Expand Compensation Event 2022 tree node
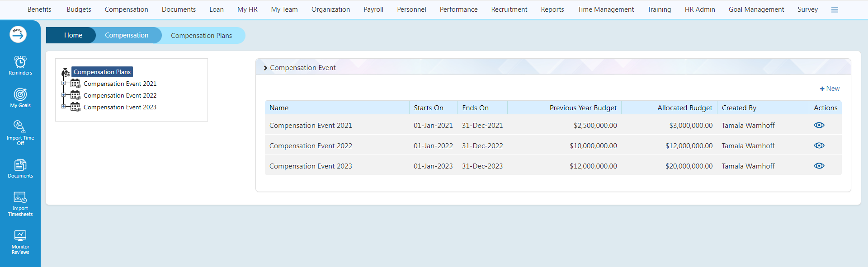 coord(64,95)
